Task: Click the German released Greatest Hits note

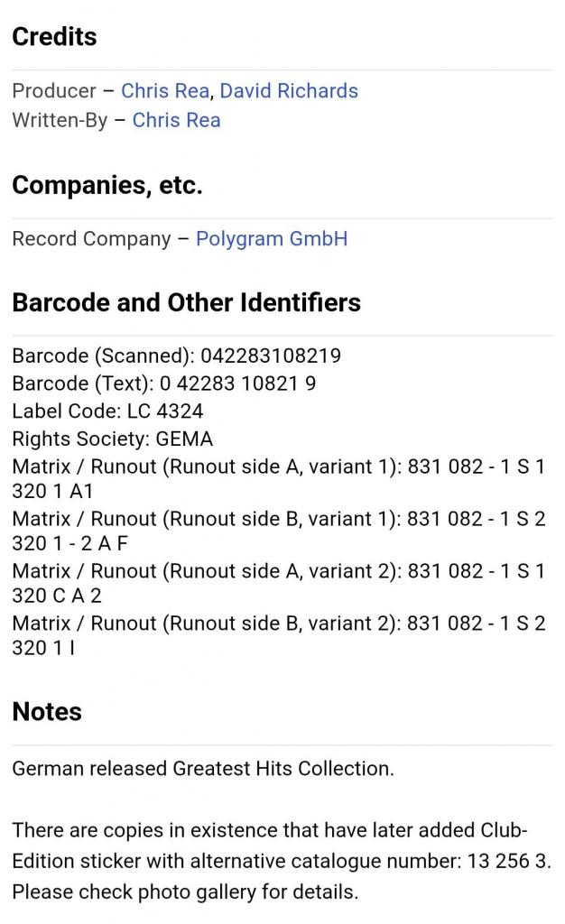Action: tap(203, 769)
